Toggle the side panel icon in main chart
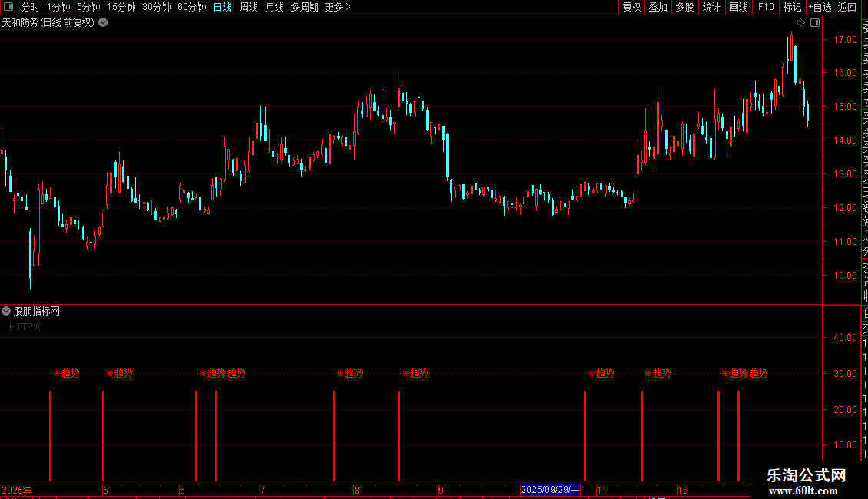868x499 pixels. click(815, 23)
